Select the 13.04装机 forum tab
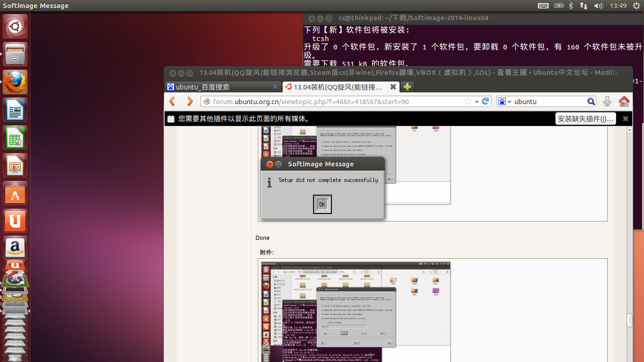 (342, 87)
